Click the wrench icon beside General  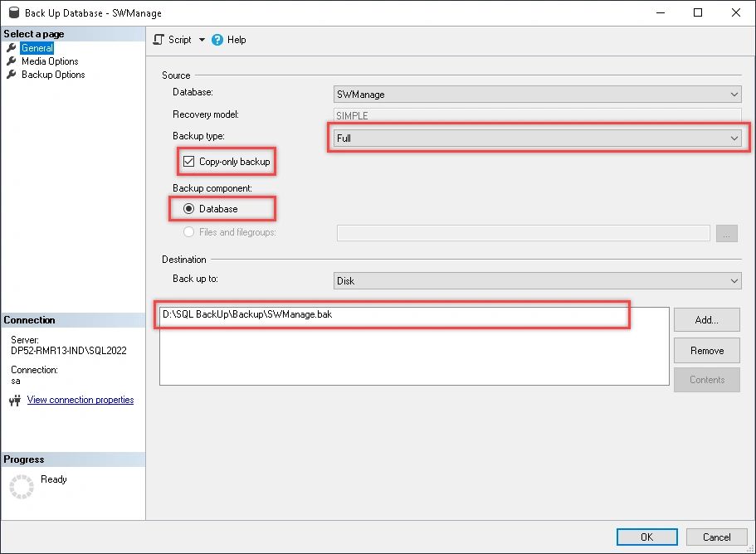tap(12, 48)
